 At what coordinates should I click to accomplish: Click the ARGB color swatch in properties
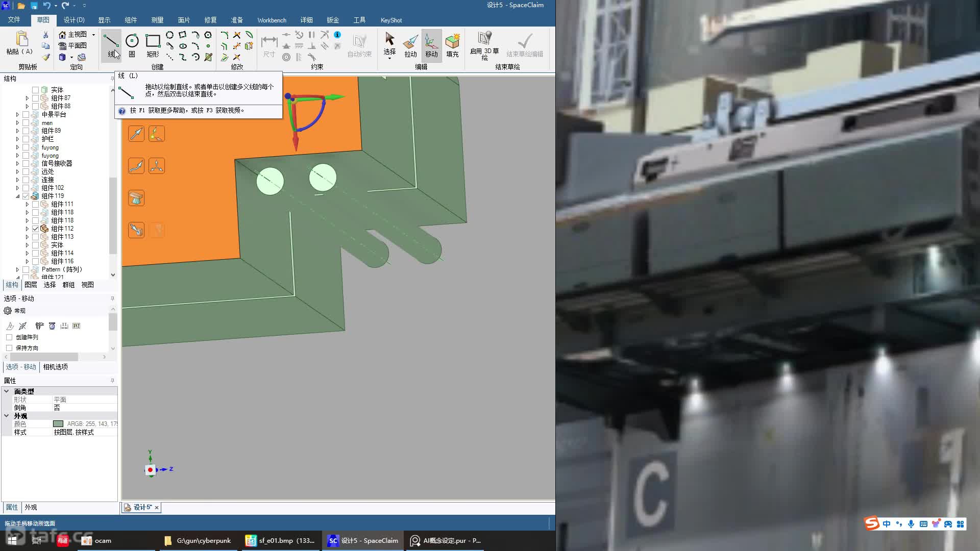click(x=58, y=424)
